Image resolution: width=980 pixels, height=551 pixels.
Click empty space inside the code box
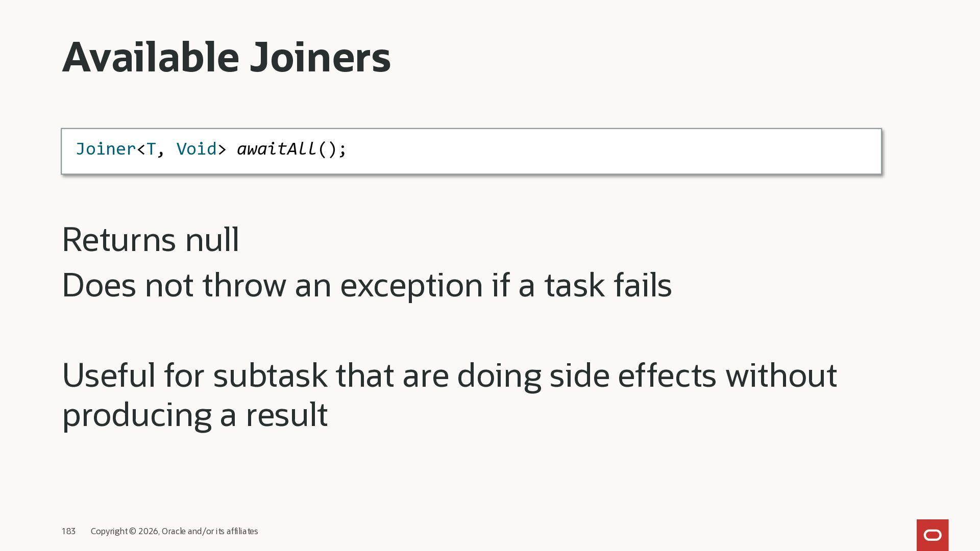(x=612, y=151)
